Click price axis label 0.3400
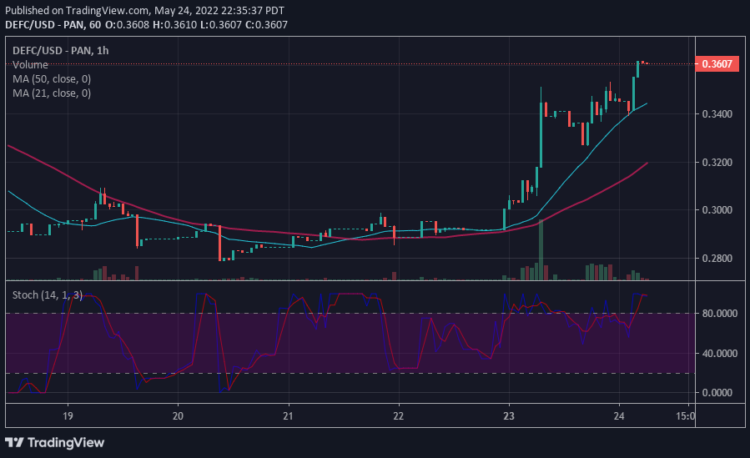The height and width of the screenshot is (458, 750). [717, 114]
